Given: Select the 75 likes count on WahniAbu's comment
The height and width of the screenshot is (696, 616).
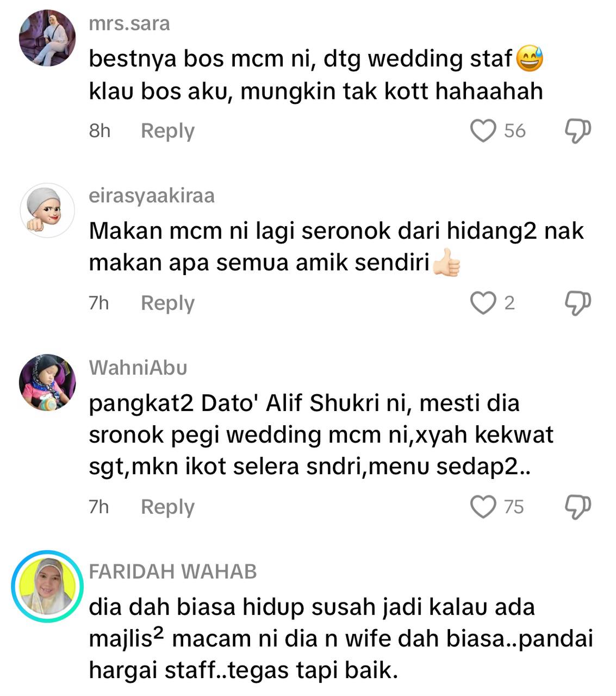Looking at the screenshot, I should tap(514, 507).
